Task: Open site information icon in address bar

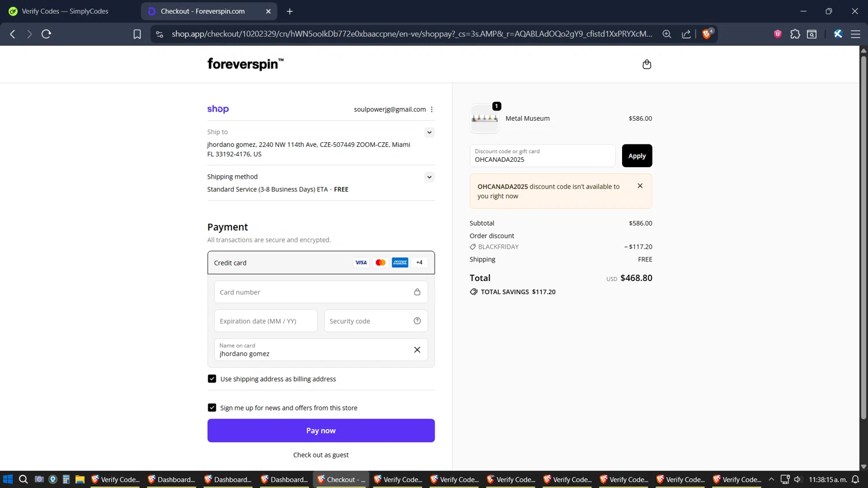Action: (x=160, y=34)
